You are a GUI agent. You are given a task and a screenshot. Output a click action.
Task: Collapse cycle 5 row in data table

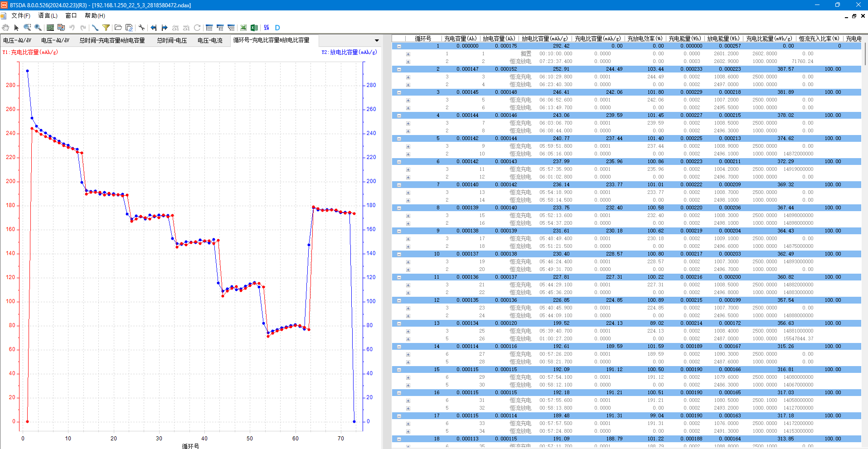(x=399, y=139)
